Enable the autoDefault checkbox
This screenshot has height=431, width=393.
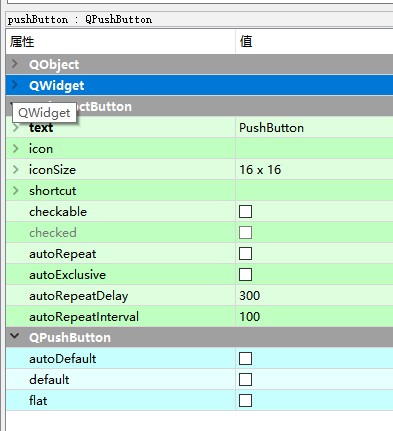pyautogui.click(x=245, y=359)
